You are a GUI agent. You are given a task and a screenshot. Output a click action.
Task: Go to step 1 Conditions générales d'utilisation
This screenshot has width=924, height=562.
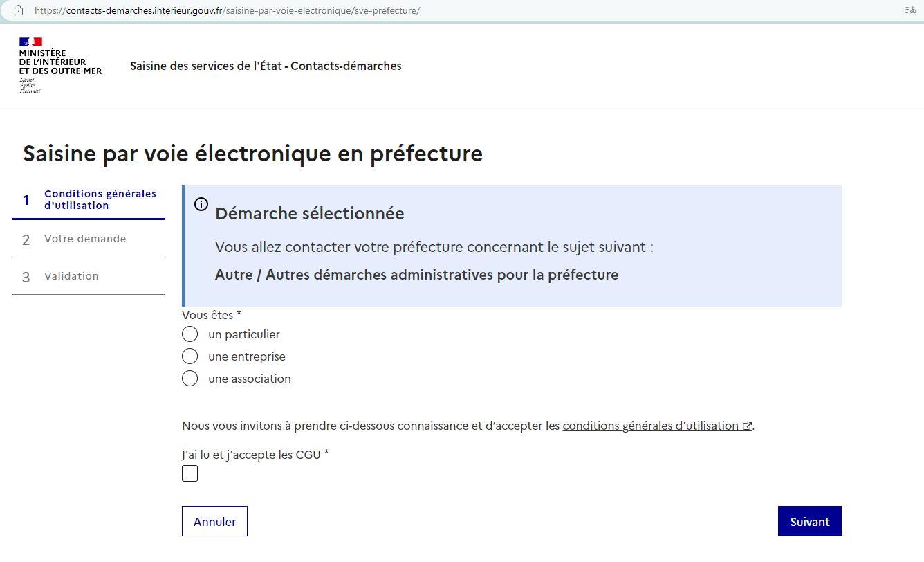pos(89,200)
